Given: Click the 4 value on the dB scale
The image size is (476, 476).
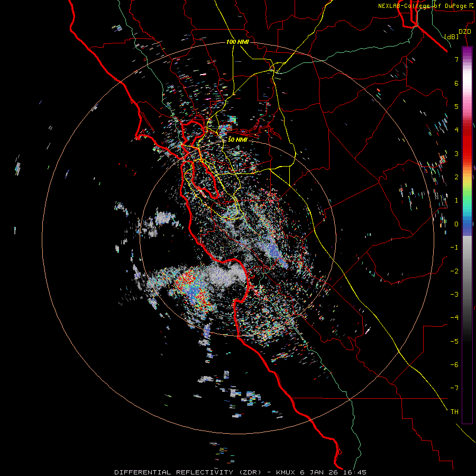Looking at the screenshot, I should tap(456, 130).
